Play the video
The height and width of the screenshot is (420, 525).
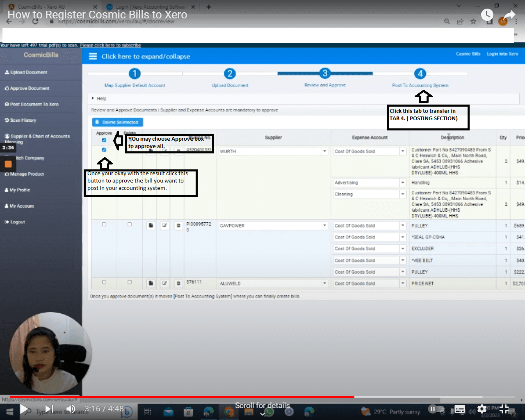(24, 409)
